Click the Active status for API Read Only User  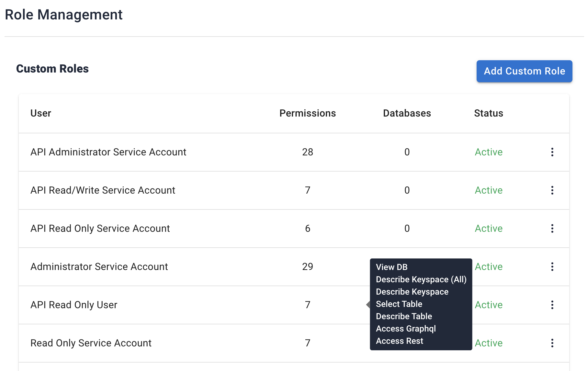pos(489,305)
